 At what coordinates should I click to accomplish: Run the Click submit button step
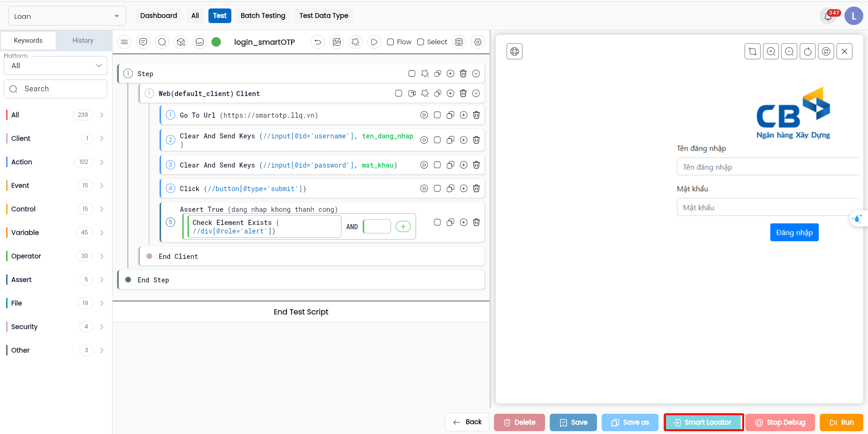[424, 188]
